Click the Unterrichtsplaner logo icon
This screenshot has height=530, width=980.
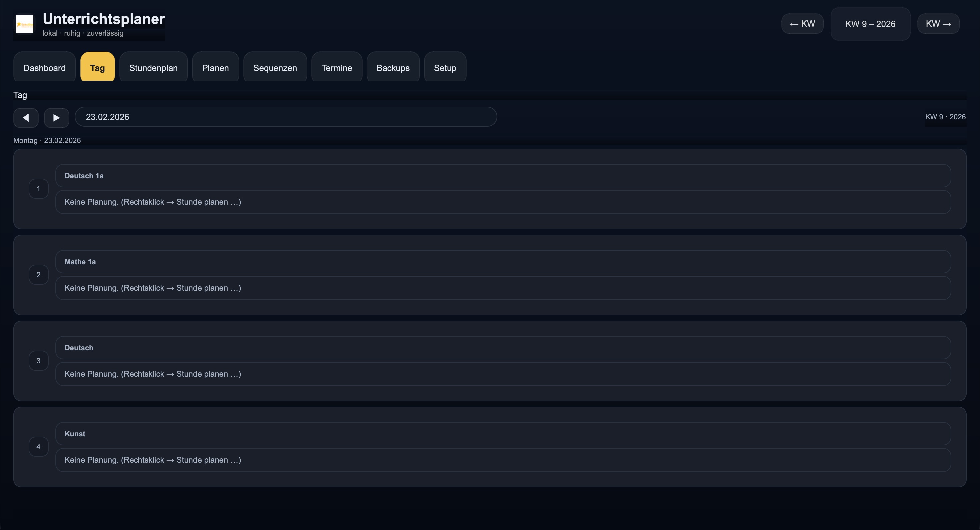tap(24, 24)
